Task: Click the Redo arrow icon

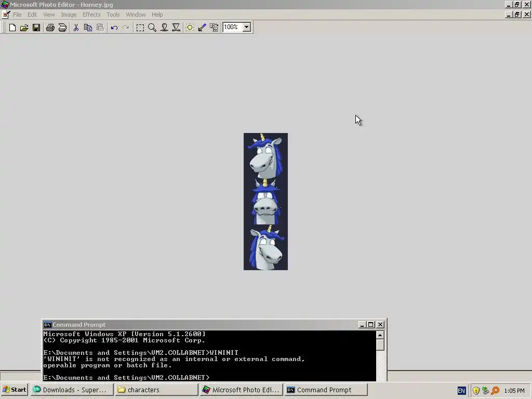Action: tap(126, 28)
